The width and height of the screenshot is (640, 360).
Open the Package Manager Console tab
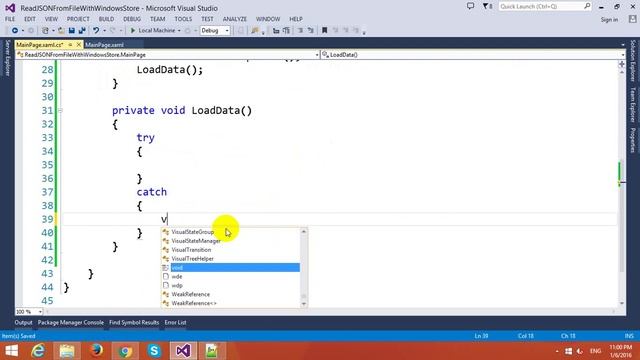pyautogui.click(x=71, y=322)
